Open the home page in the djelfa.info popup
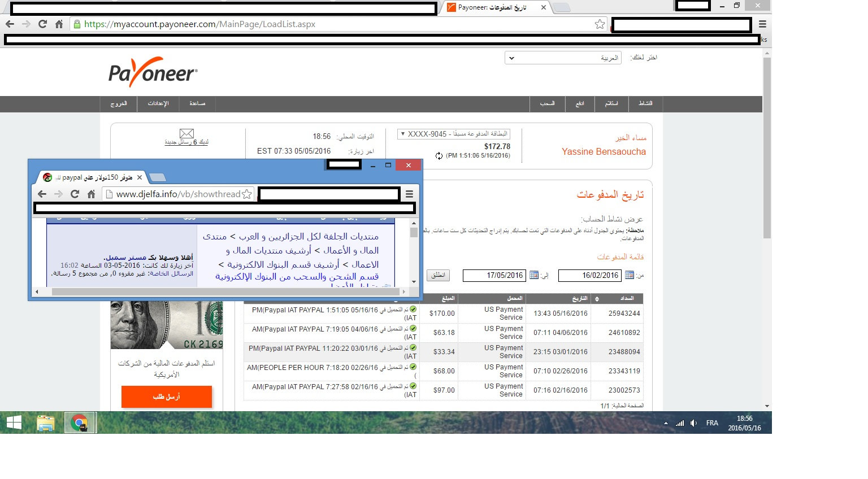The height and width of the screenshot is (479, 868). pos(91,194)
